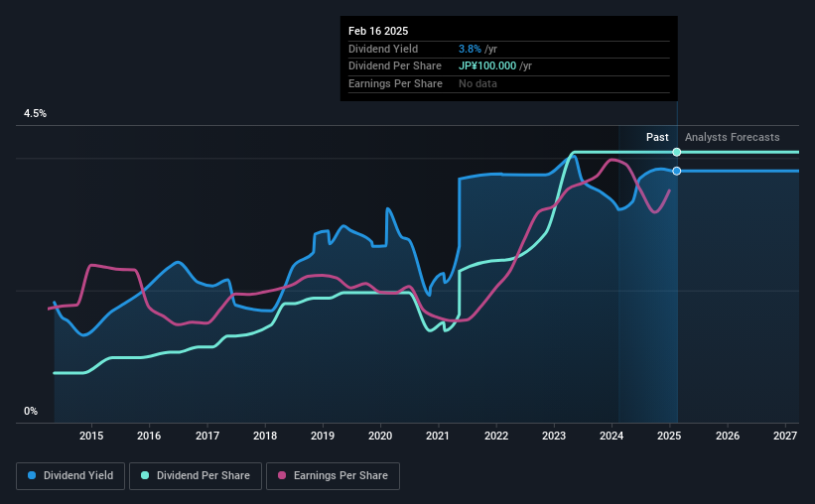Click the No data earnings value in tooltip
This screenshot has width=815, height=504.
tap(477, 83)
